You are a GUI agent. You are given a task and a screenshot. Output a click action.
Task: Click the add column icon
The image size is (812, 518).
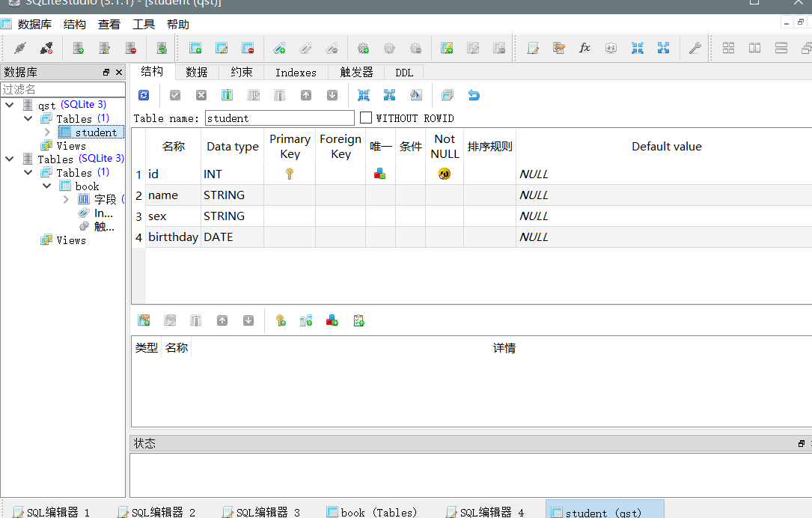pos(227,95)
